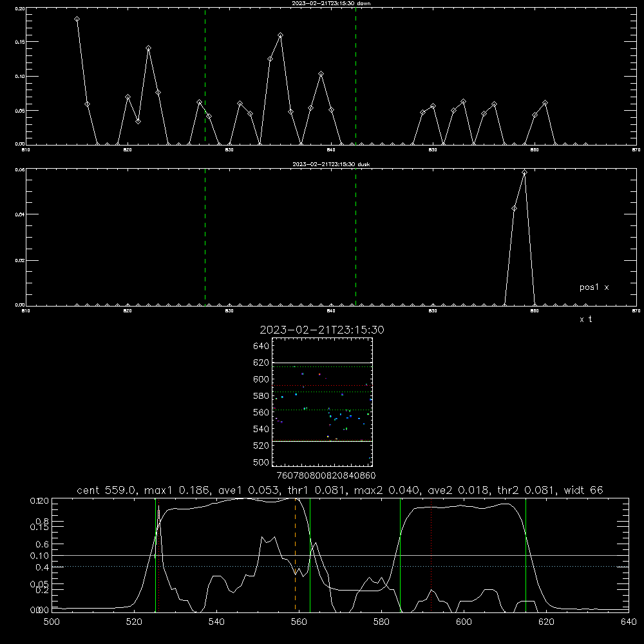Screen dimensions: 644x644
Task: Click the '640' y-axis label of scatter panel
Action: [261, 346]
